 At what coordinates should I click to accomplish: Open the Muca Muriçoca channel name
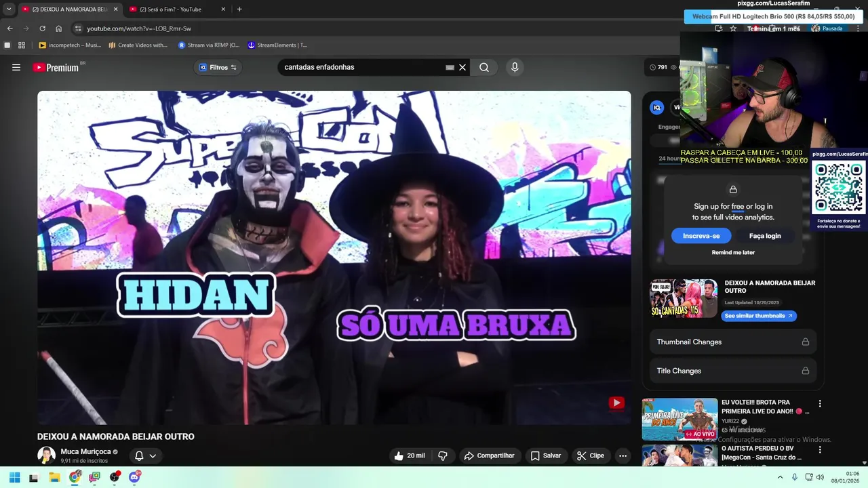(x=85, y=451)
